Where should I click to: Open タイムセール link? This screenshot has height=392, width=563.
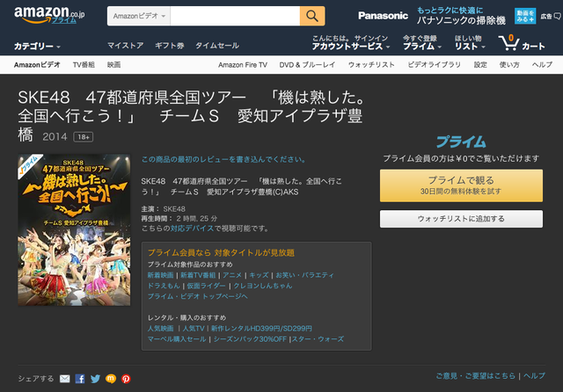(x=217, y=46)
